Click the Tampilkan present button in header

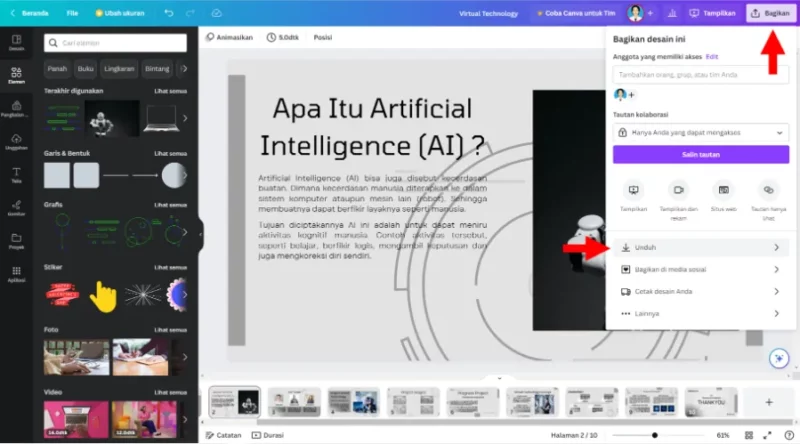[713, 13]
